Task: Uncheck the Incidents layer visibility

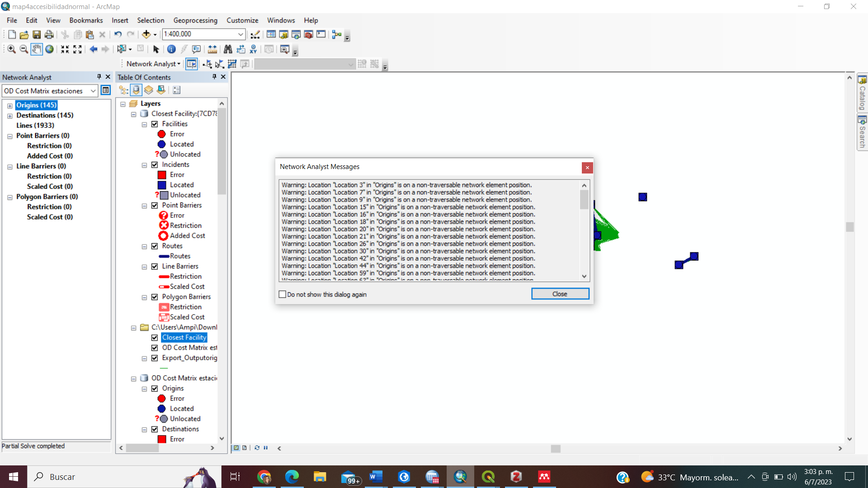Action: coord(155,164)
